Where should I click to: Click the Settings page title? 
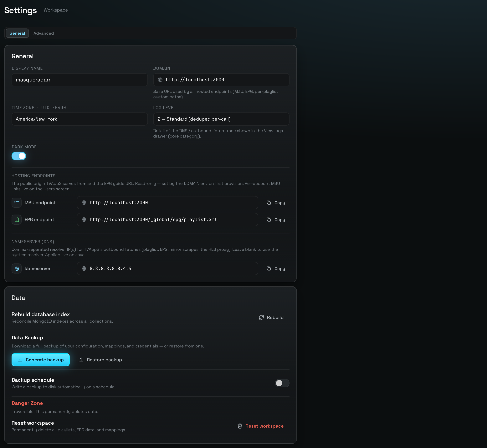pos(21,10)
